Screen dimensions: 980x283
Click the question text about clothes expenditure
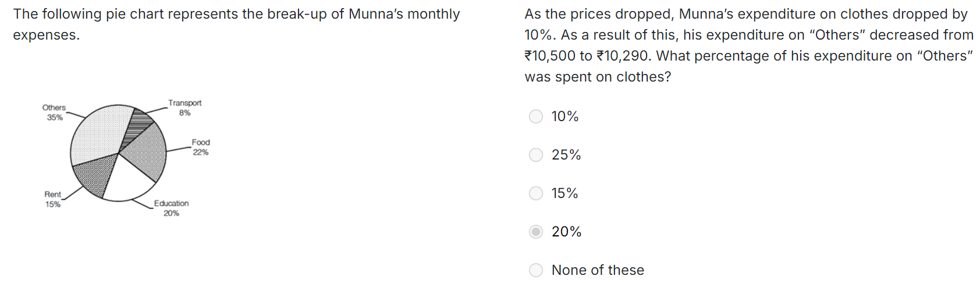(749, 45)
